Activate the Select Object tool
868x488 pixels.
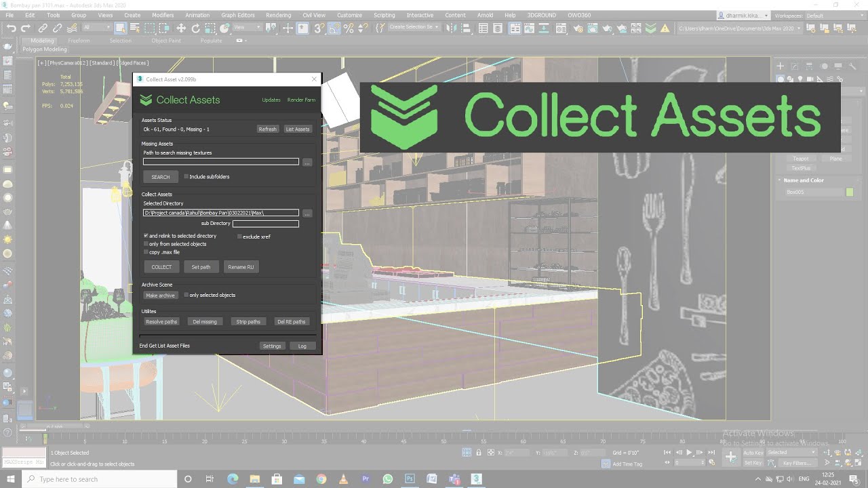coord(120,28)
